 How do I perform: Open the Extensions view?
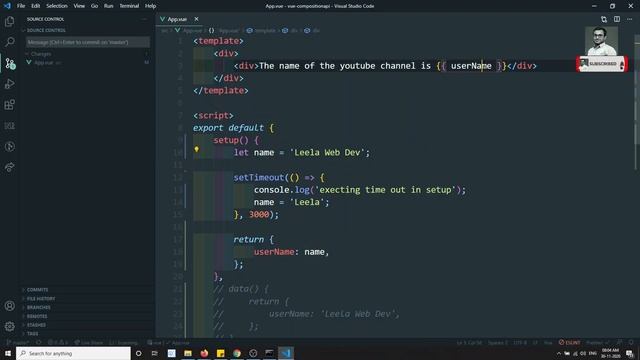click(9, 104)
